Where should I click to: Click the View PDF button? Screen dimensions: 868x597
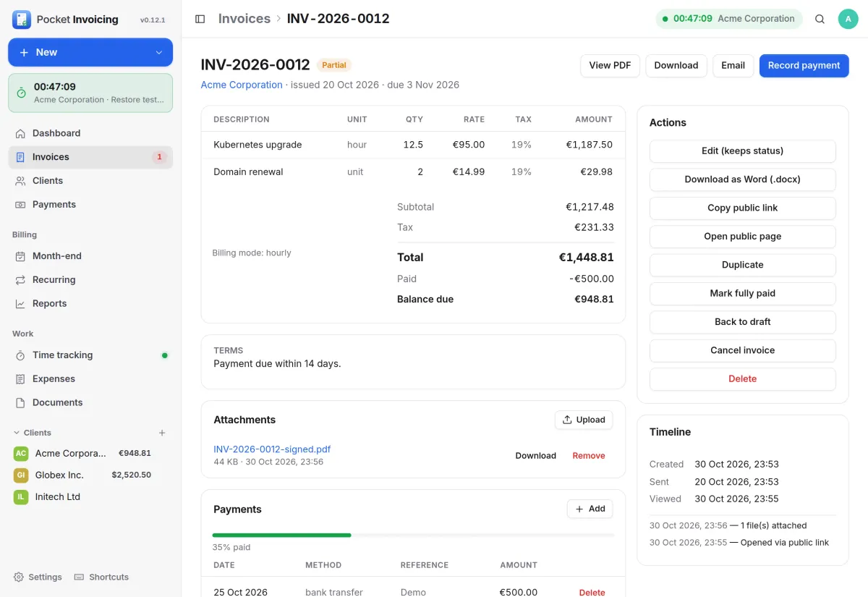pyautogui.click(x=610, y=65)
